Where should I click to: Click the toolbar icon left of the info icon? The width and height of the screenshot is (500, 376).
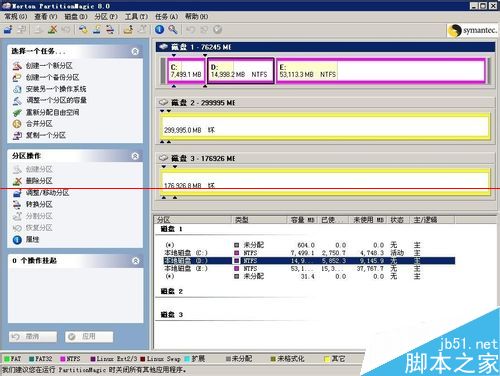[x=142, y=30]
